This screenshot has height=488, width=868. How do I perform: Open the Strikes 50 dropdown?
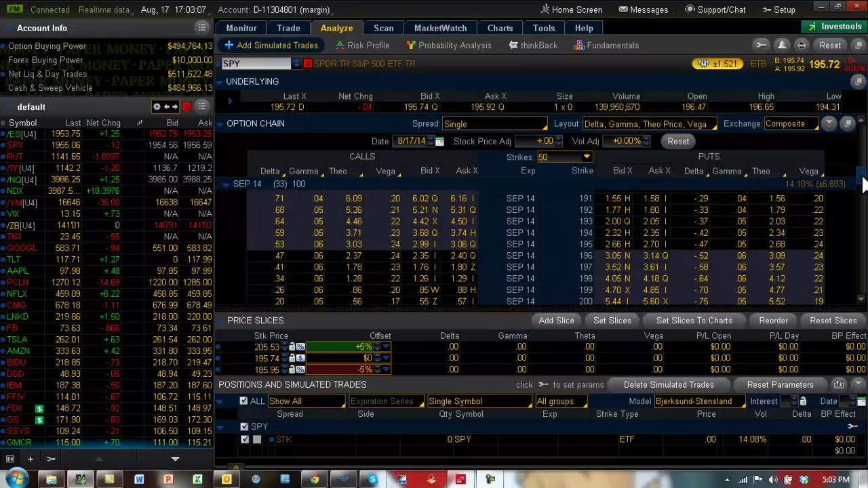tap(564, 157)
